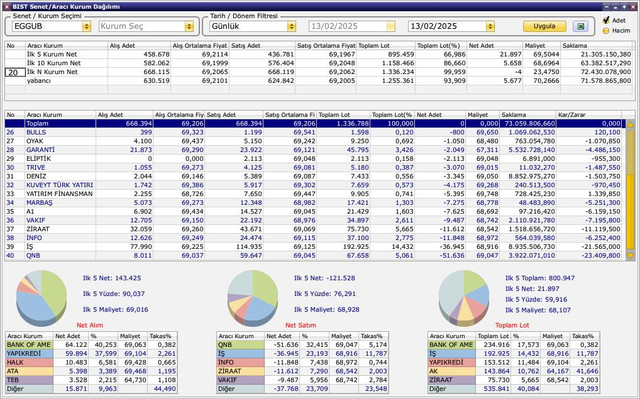Select the DENİZ broker row

tap(314, 176)
